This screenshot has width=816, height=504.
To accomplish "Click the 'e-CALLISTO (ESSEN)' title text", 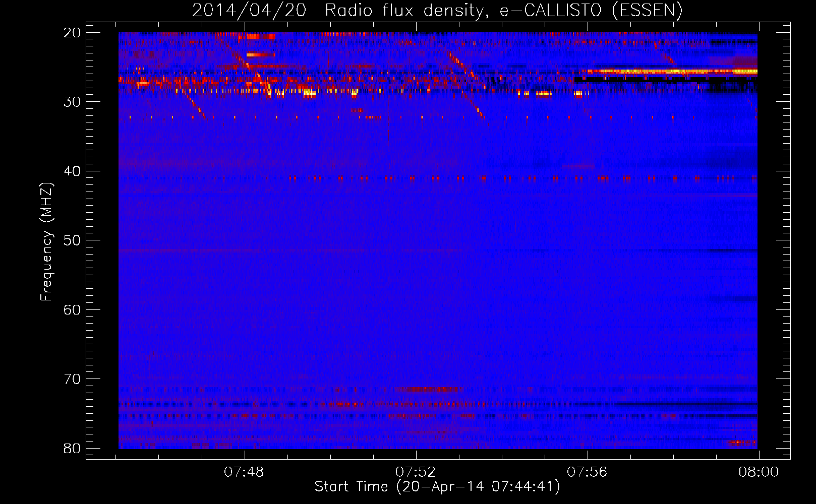I will 591,10.
